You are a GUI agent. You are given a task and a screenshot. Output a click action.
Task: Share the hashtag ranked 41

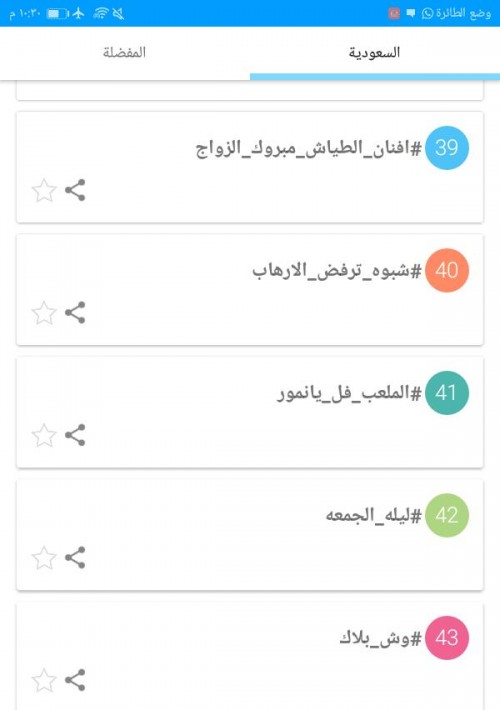point(75,435)
